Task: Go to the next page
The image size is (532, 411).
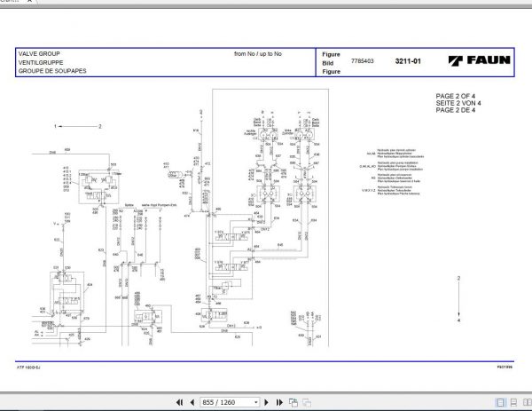Action: pyautogui.click(x=266, y=402)
